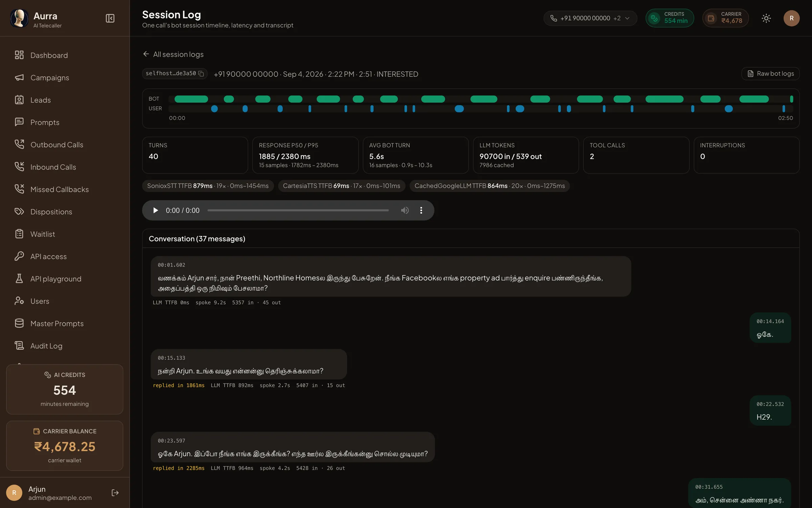Click the API playground flask icon
Screen dimensions: 812x508
(x=19, y=278)
